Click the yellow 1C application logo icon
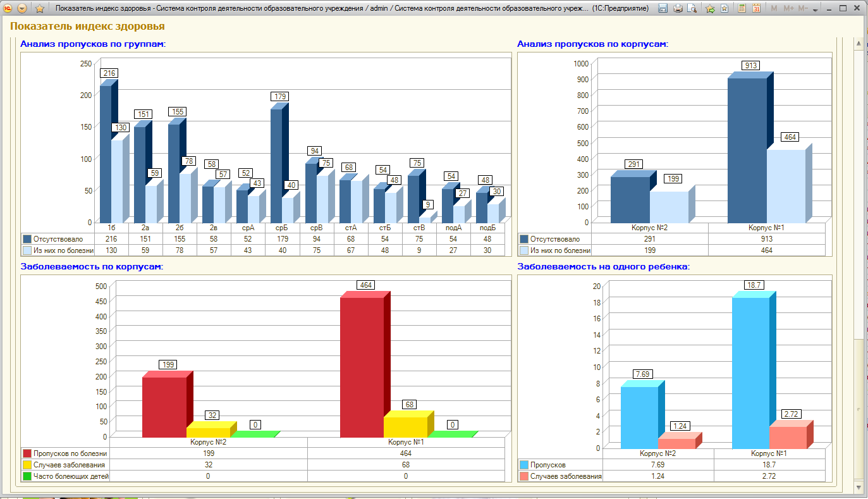The width and height of the screenshot is (868, 499). pyautogui.click(x=8, y=9)
